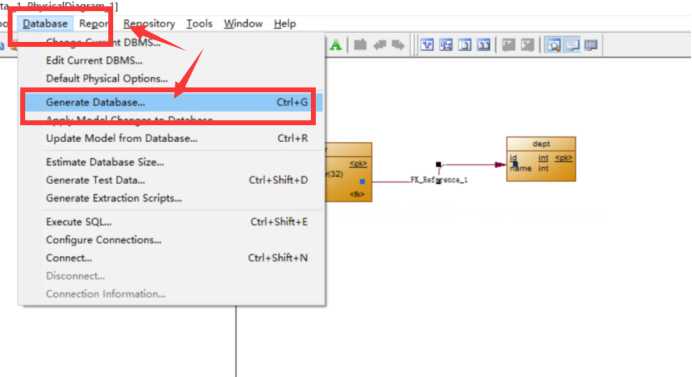Click the first blue layout icon after the separator
The image size is (692, 377).
point(427,45)
